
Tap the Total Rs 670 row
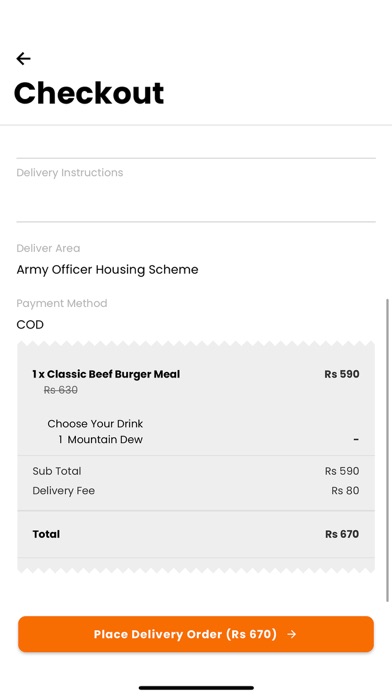tap(196, 534)
